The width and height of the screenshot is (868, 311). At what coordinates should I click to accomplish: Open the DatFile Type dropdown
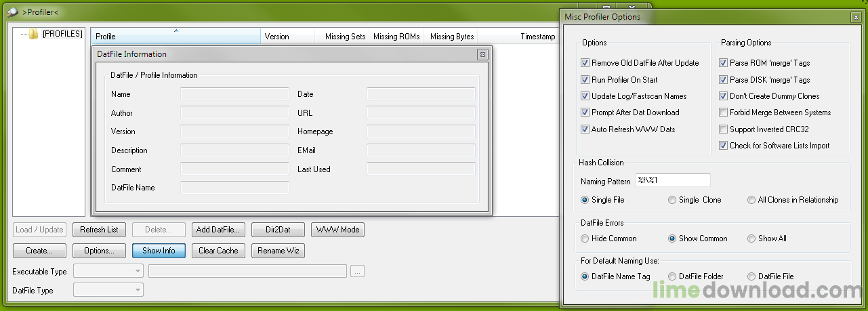click(108, 290)
